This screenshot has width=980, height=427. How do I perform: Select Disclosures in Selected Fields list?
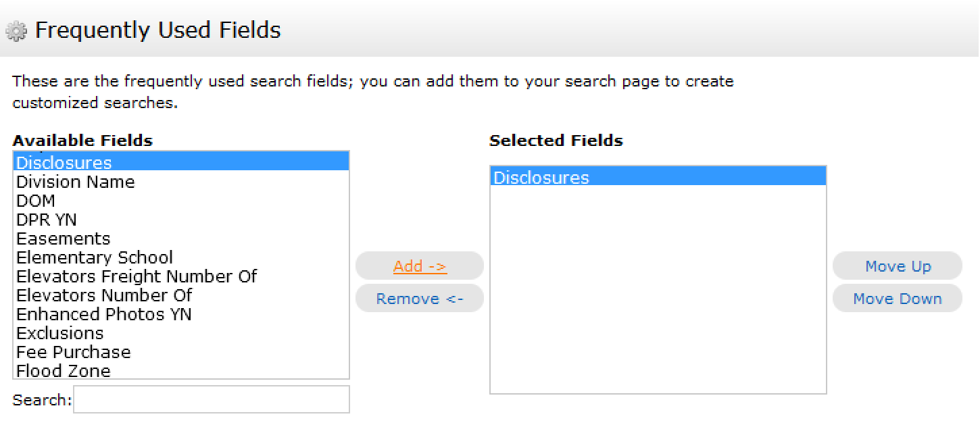(658, 177)
